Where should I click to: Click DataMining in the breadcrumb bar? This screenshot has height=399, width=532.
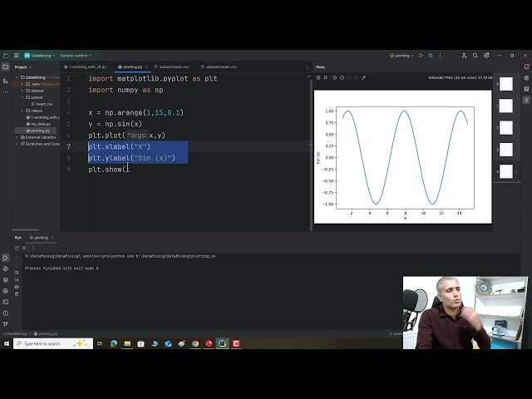click(x=15, y=334)
